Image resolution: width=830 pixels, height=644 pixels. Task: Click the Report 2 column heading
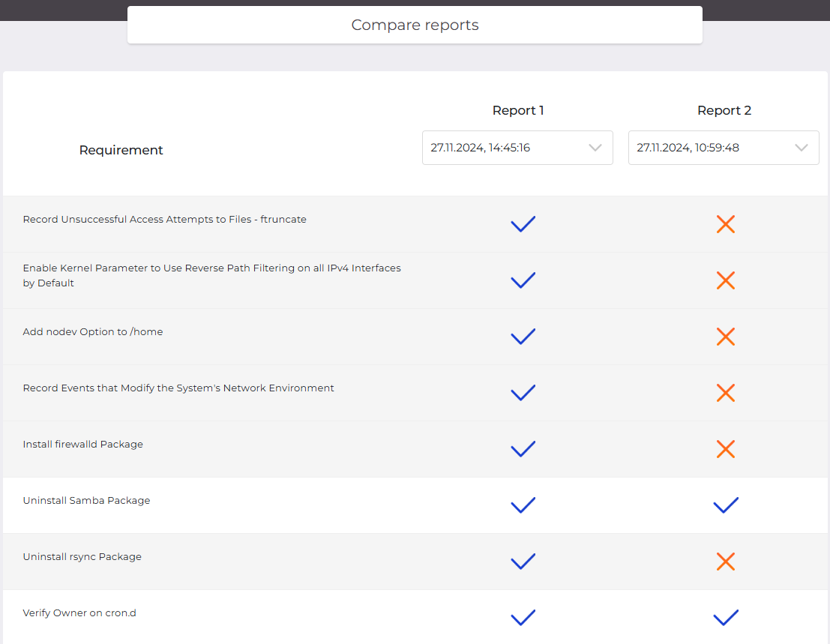724,110
